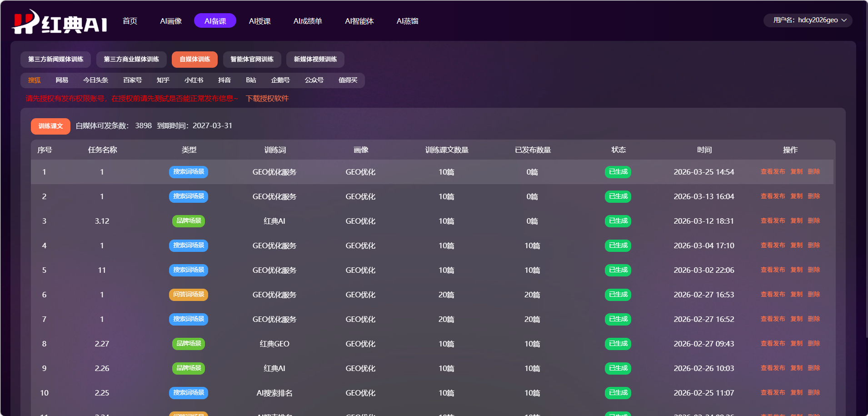This screenshot has width=868, height=416.
Task: Click 复制 for task 3.12 row
Action: [x=796, y=221]
